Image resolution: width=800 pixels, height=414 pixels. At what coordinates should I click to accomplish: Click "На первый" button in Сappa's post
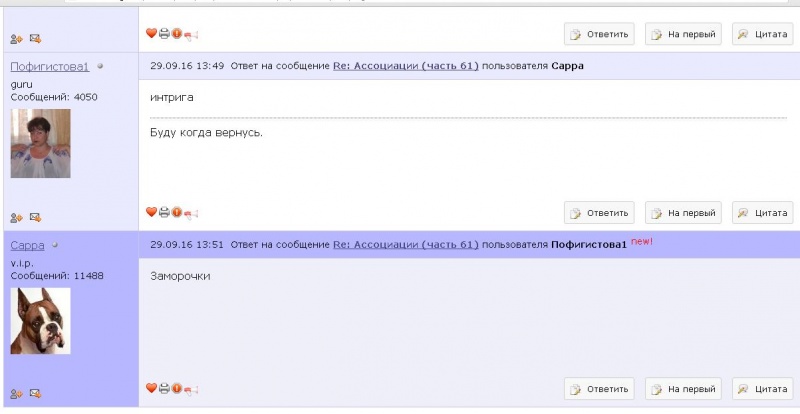click(684, 388)
